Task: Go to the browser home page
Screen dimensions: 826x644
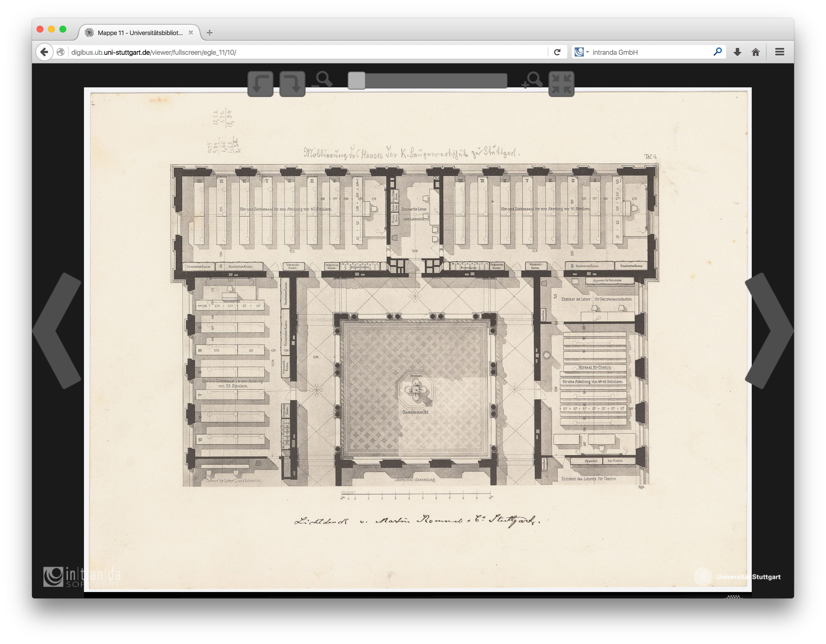Action: pos(756,52)
